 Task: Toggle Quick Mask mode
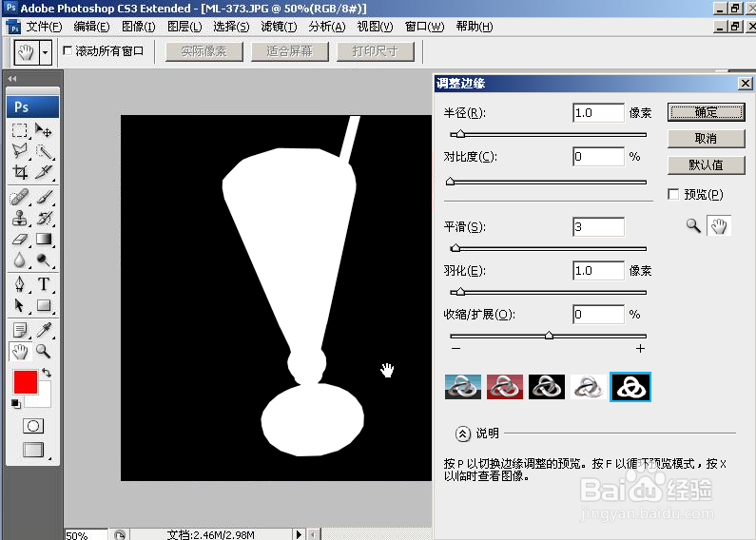click(33, 426)
